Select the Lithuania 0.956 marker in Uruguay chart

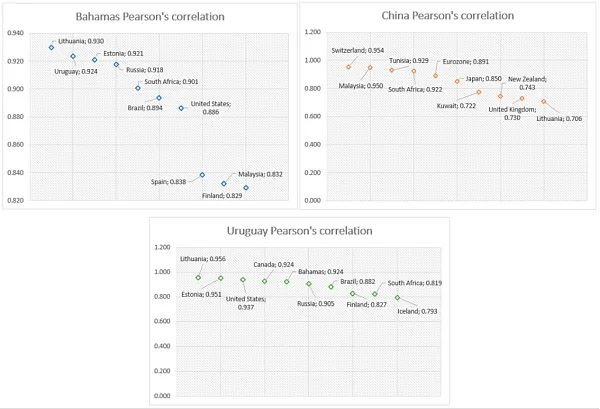click(198, 277)
